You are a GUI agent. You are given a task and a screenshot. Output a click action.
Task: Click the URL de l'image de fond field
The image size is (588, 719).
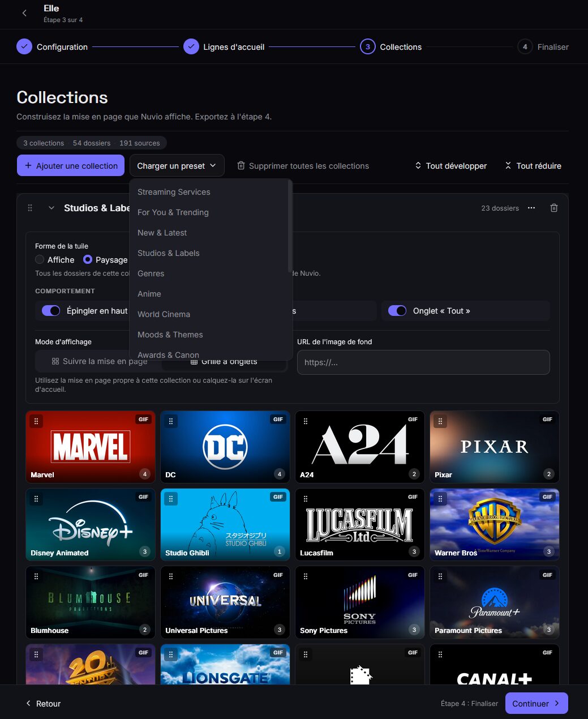click(423, 362)
